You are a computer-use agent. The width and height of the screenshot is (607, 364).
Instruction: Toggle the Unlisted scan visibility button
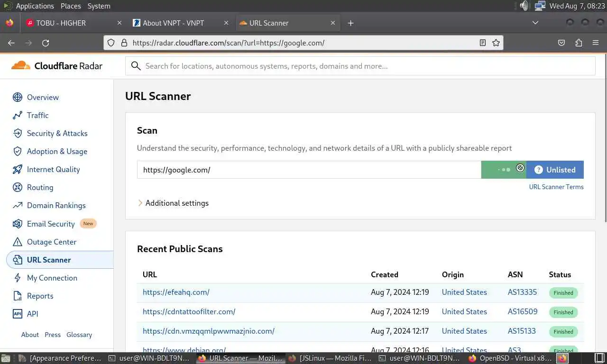555,170
